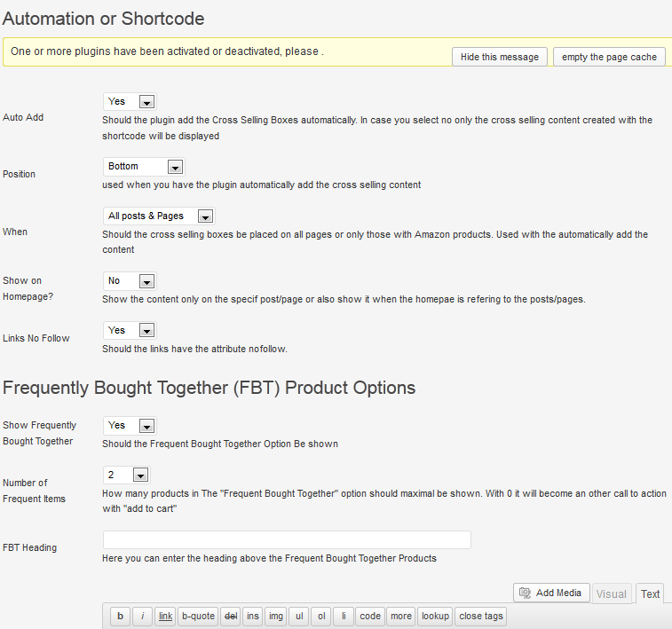The image size is (672, 629).
Task: Open the Links No Follow dropdown
Action: (x=130, y=331)
